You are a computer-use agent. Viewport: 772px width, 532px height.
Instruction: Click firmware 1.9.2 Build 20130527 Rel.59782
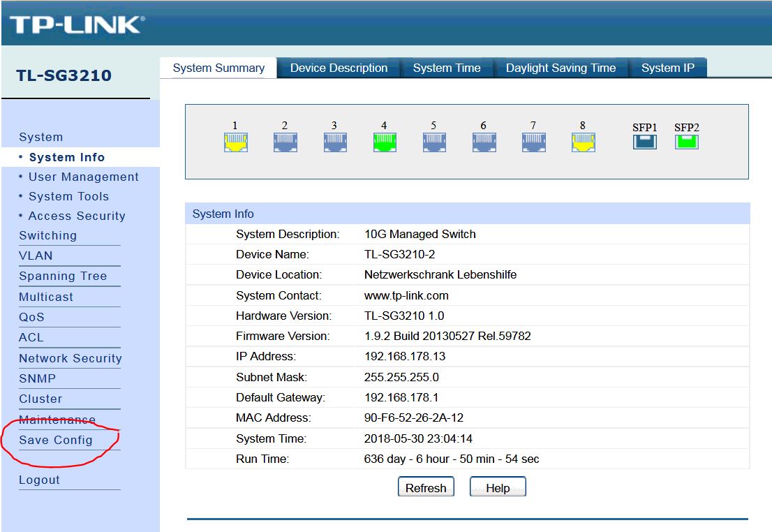[447, 336]
